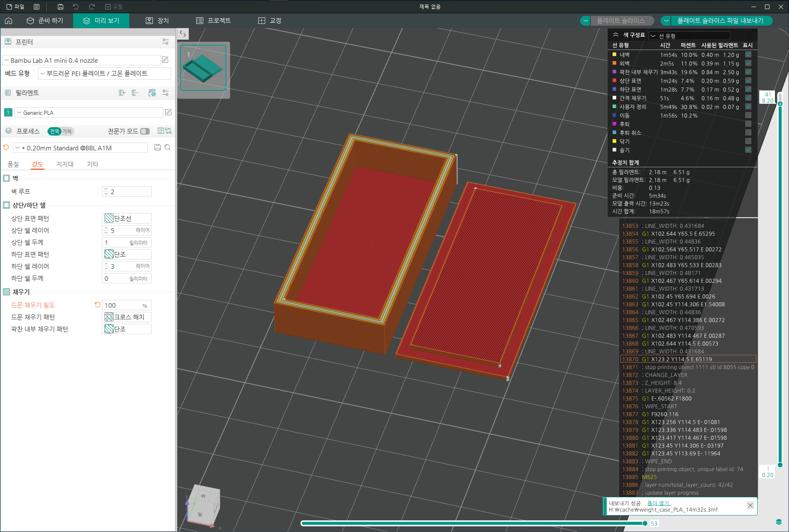Click the remove filament icon
The width and height of the screenshot is (789, 532).
coord(135,93)
